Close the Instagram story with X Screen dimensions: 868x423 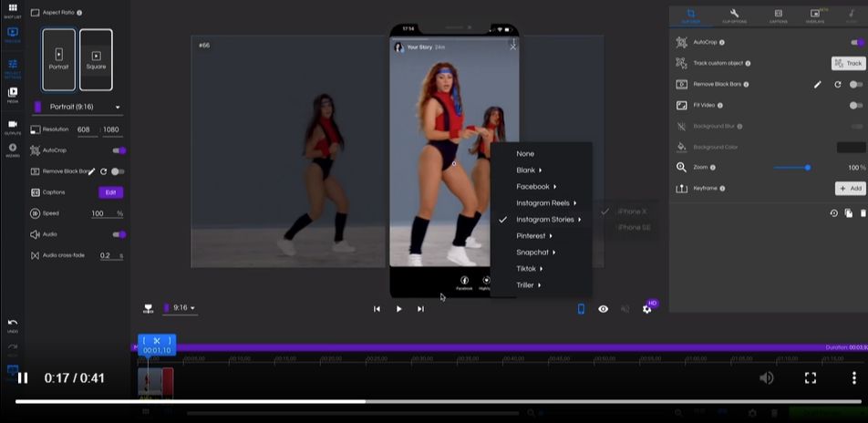[512, 47]
